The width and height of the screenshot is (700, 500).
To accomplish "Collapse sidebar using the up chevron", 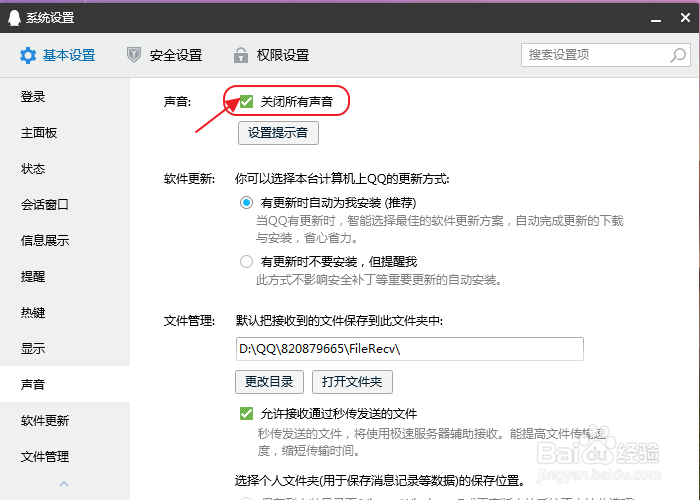I will (x=64, y=483).
